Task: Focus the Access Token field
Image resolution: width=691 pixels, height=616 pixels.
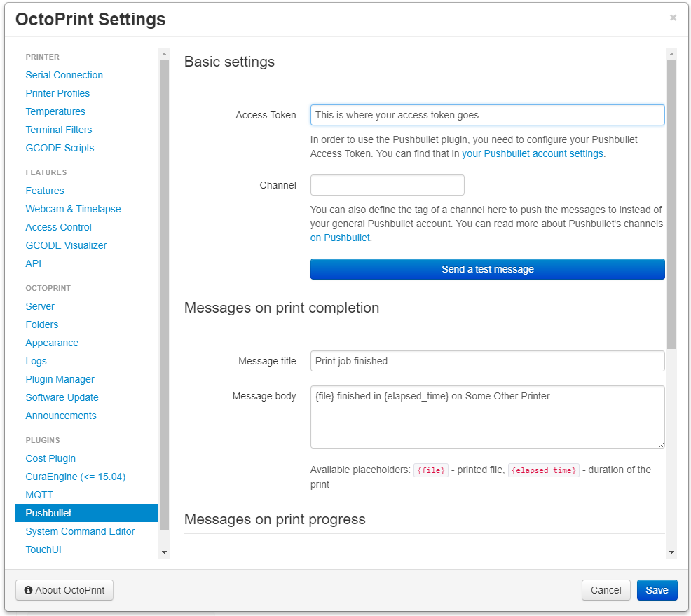Action: 487,115
